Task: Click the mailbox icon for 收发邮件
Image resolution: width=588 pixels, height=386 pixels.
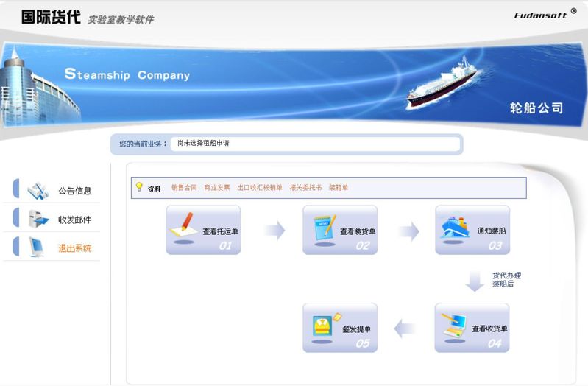Action: 38,220
